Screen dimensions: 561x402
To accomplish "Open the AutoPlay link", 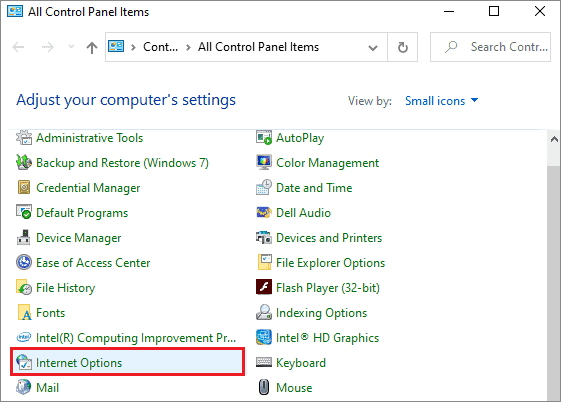I will coord(300,138).
